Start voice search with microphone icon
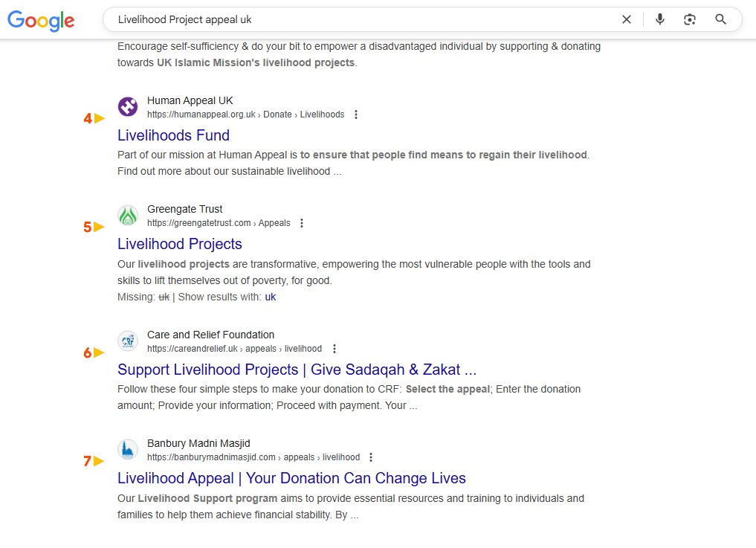The image size is (756, 548). click(660, 19)
